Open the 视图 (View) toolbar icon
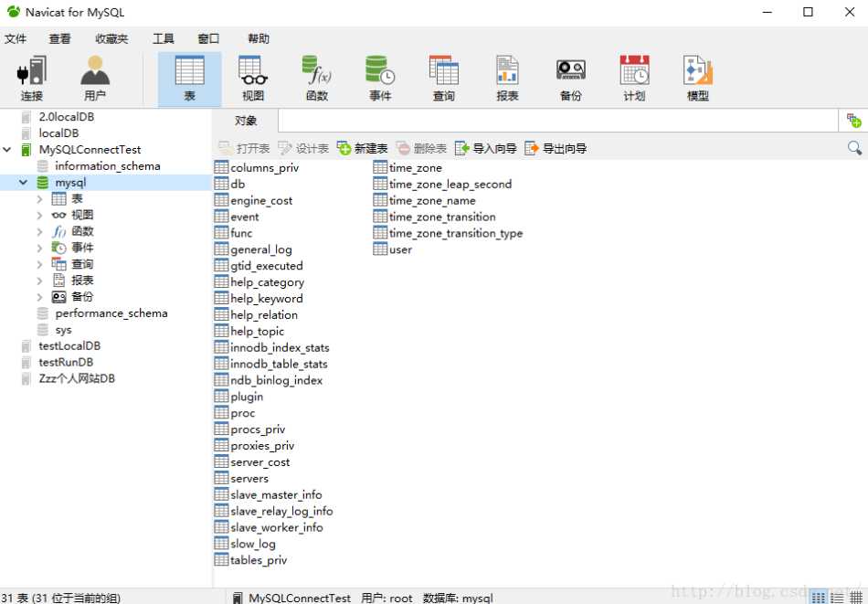 pos(253,79)
